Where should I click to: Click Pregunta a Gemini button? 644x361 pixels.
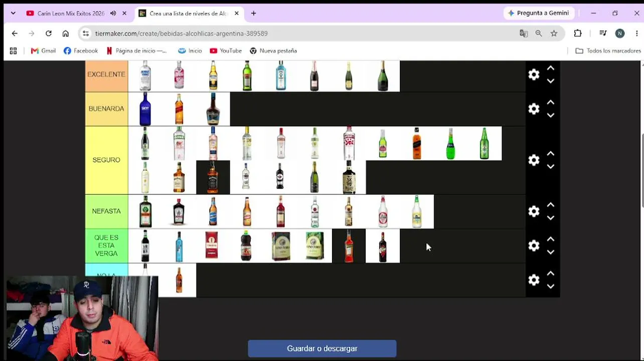click(538, 13)
